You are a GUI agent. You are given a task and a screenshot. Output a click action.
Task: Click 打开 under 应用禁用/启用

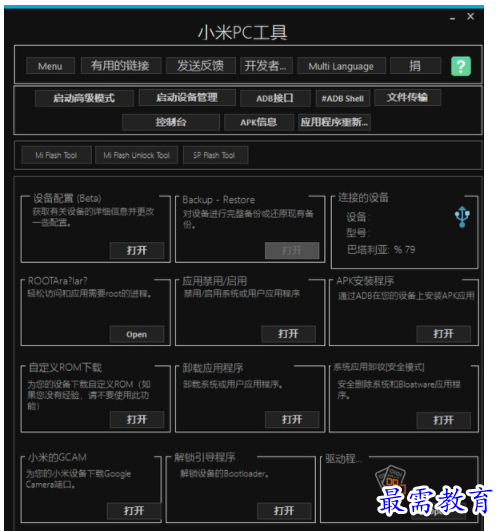pyautogui.click(x=288, y=334)
